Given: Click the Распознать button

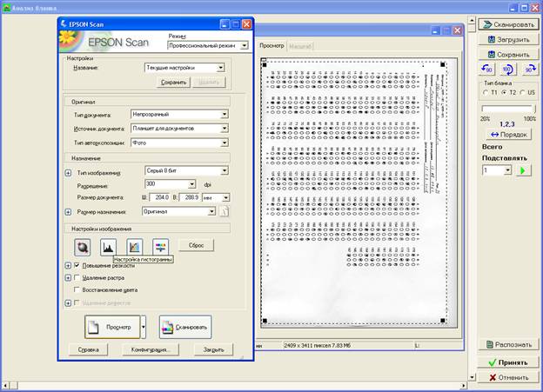Looking at the screenshot, I should point(508,344).
